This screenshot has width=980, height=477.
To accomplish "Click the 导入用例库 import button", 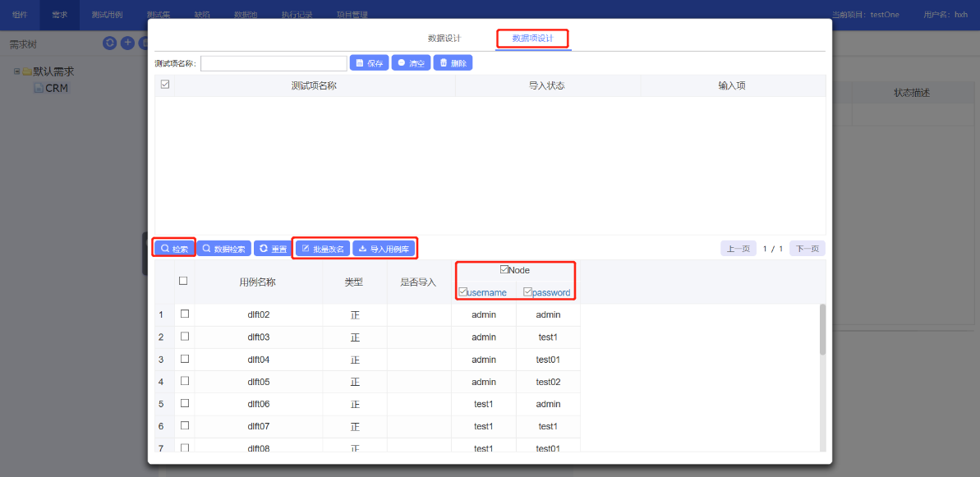I will (384, 248).
